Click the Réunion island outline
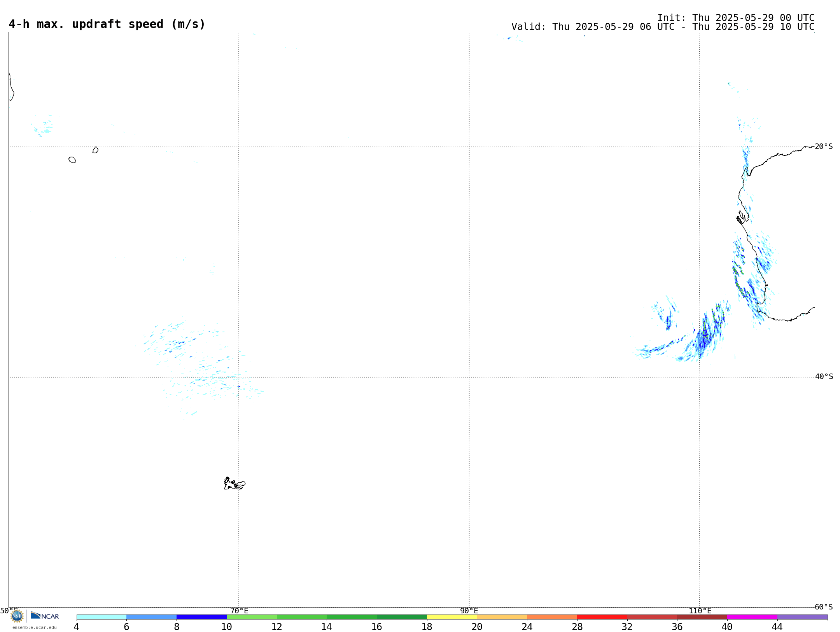 point(72,160)
